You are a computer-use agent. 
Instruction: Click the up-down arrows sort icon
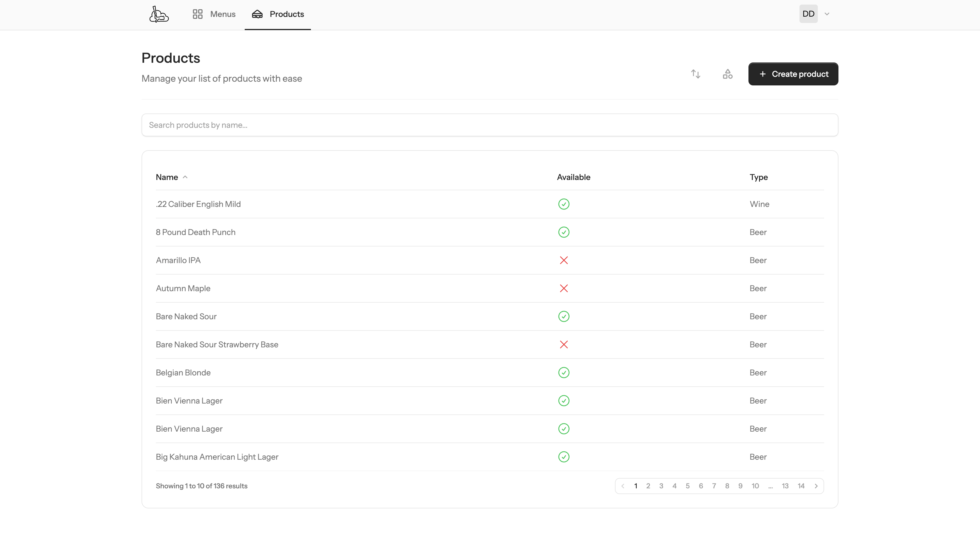(695, 73)
